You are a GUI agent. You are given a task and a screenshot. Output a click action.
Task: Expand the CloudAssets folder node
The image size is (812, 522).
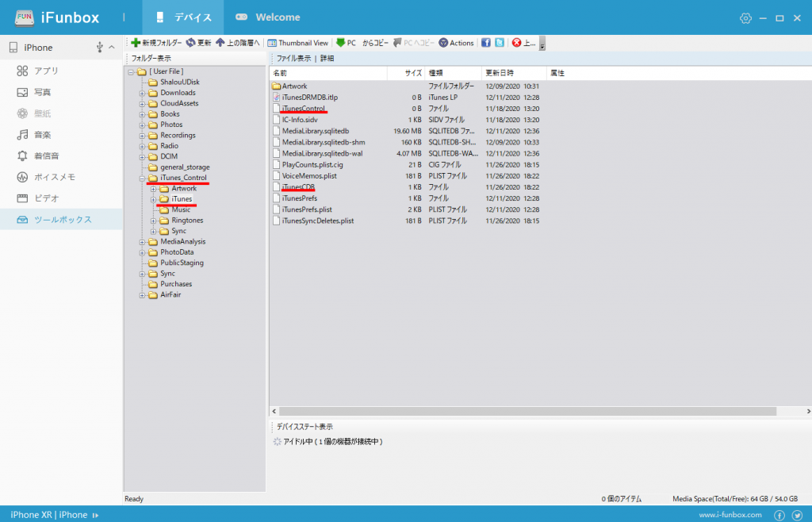[x=142, y=104]
